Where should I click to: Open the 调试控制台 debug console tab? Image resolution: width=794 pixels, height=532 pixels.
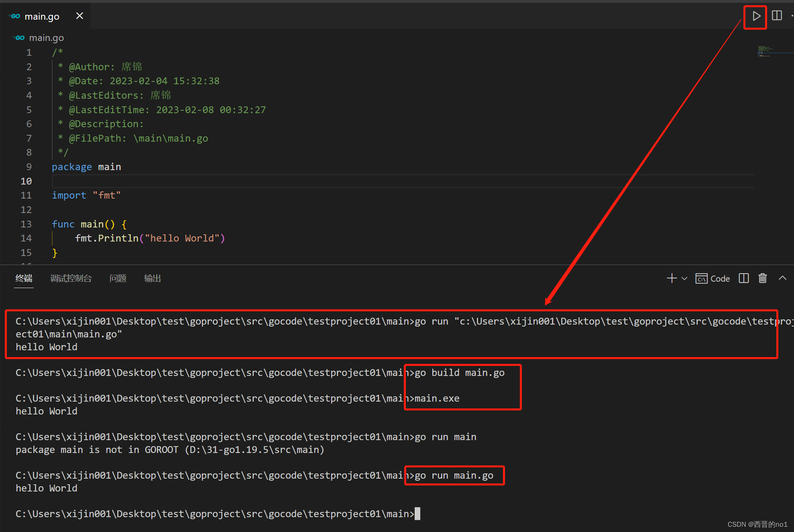tap(71, 278)
